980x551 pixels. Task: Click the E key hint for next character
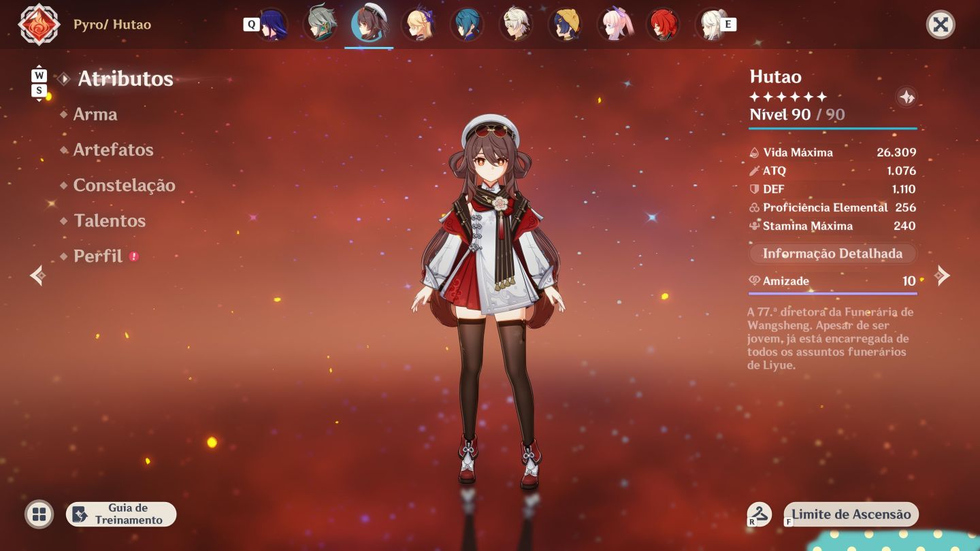728,24
